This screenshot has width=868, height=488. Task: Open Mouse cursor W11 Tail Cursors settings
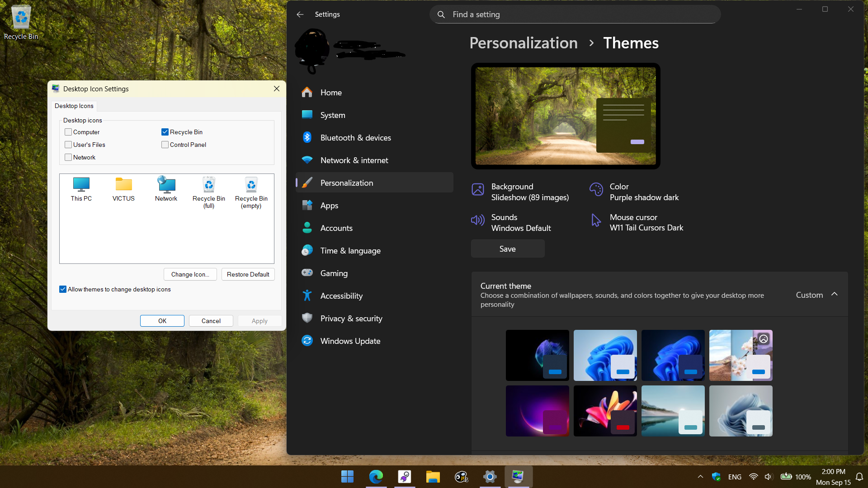coord(637,223)
